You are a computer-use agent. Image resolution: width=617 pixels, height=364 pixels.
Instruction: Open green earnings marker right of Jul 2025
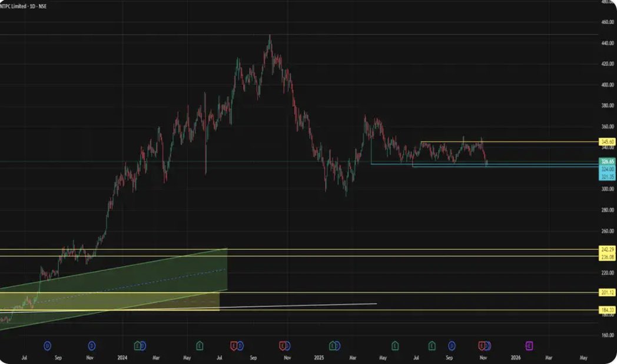click(x=432, y=346)
